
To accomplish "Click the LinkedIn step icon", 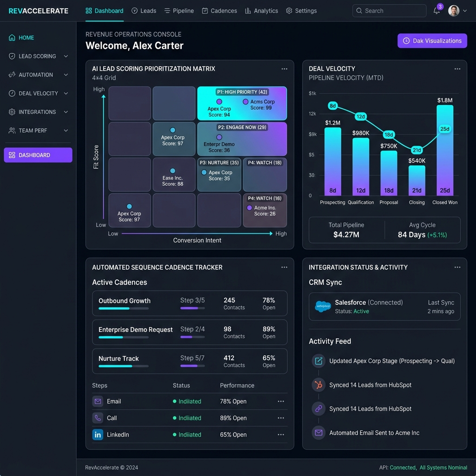I will point(98,435).
